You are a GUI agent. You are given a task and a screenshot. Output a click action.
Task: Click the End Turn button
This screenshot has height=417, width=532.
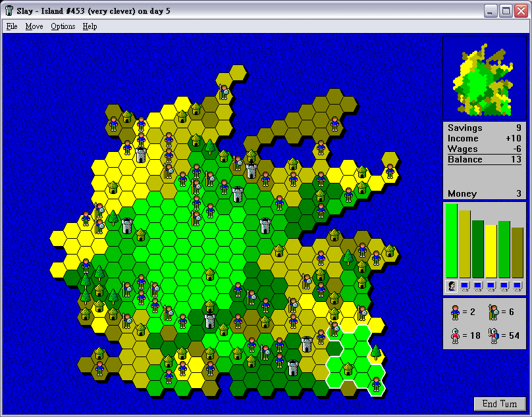pos(500,404)
